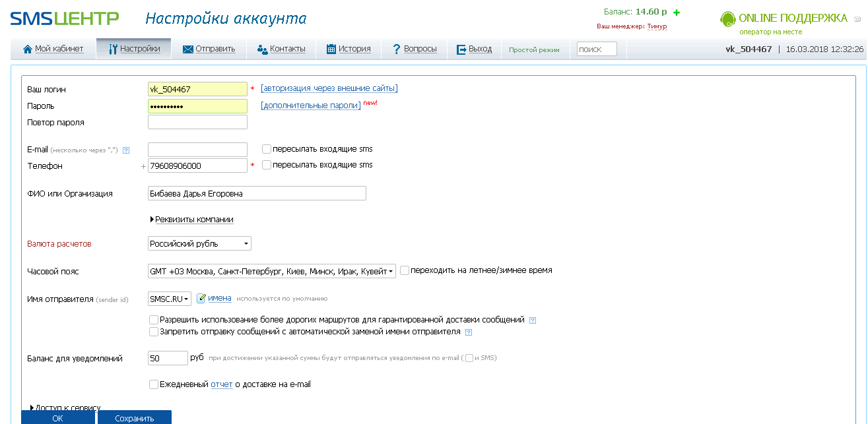
Task: Enable forwarding incoming sms to e-mail
Action: [x=267, y=149]
